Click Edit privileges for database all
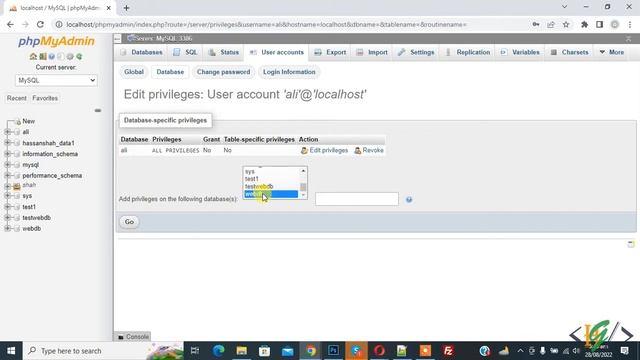Viewport: 640px width, 360px height. (324, 150)
